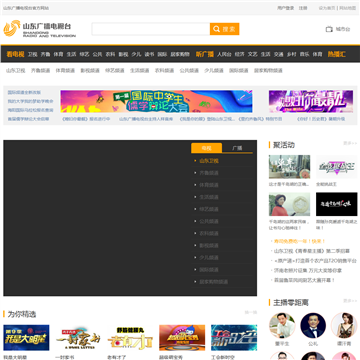
Task: Open the 国际频道全新改版 news link
Action: (x=24, y=92)
